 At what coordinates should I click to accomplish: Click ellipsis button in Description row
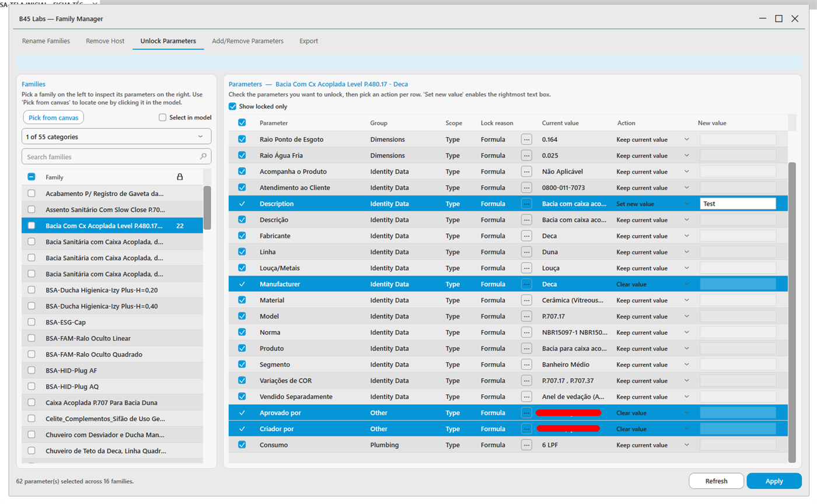tap(527, 204)
